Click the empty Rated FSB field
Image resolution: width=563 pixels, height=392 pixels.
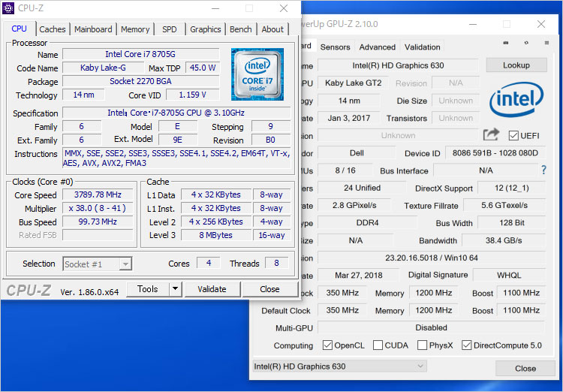pyautogui.click(x=98, y=235)
